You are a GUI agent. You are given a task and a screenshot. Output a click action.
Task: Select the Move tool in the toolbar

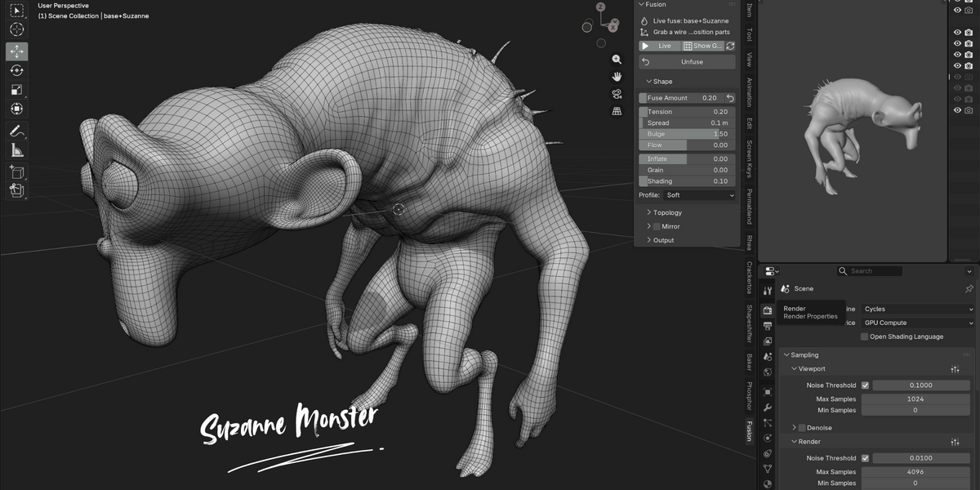click(x=16, y=51)
